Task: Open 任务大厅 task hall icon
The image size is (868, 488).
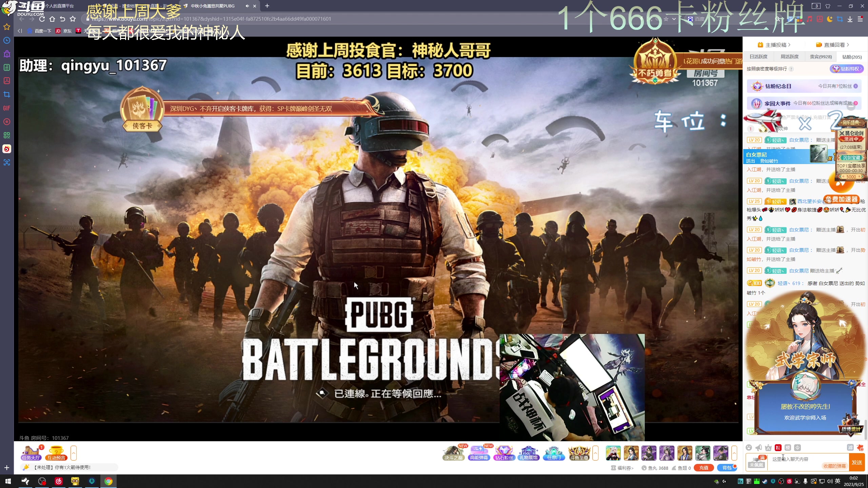Action: tap(31, 453)
